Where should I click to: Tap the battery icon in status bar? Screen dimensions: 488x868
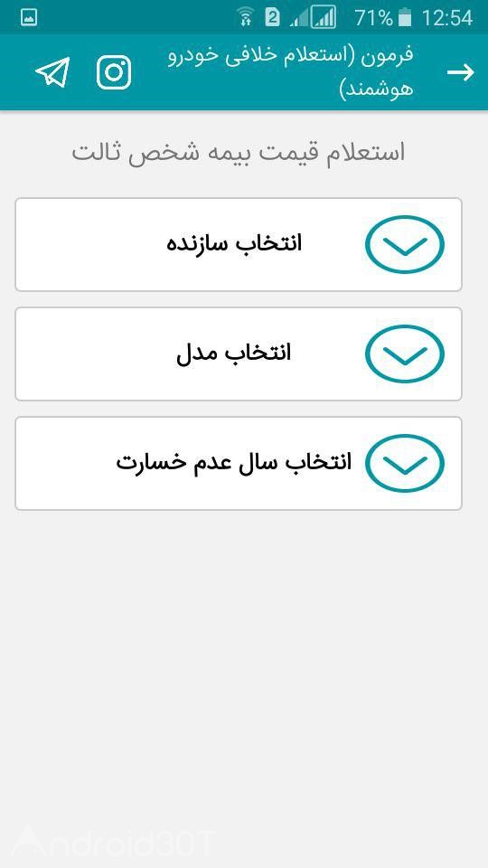tap(405, 18)
